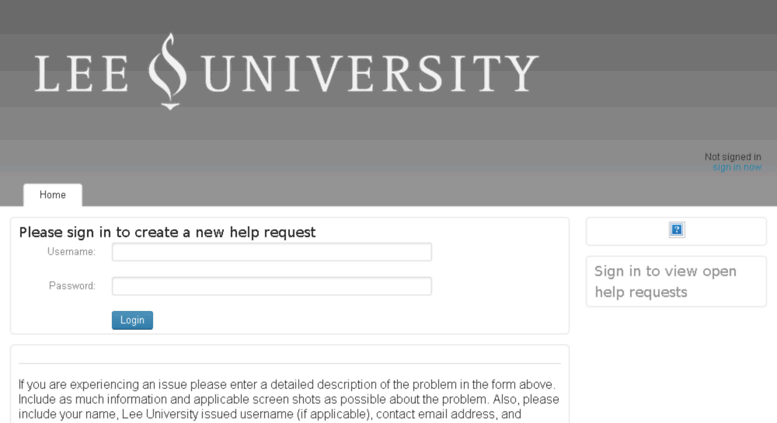Click the 'Please sign in to create' heading
The width and height of the screenshot is (777, 423).
[167, 232]
